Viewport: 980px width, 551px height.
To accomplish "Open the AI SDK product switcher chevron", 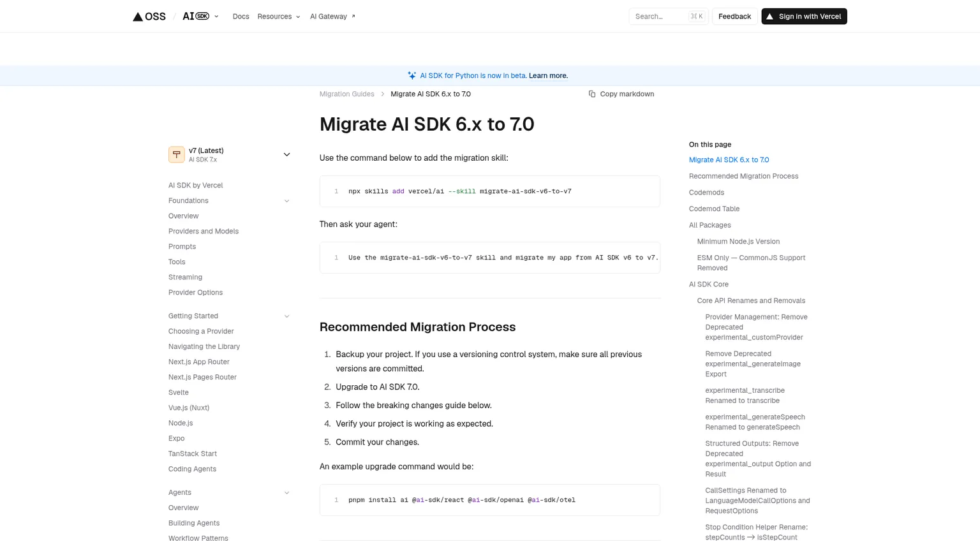I will click(x=216, y=17).
